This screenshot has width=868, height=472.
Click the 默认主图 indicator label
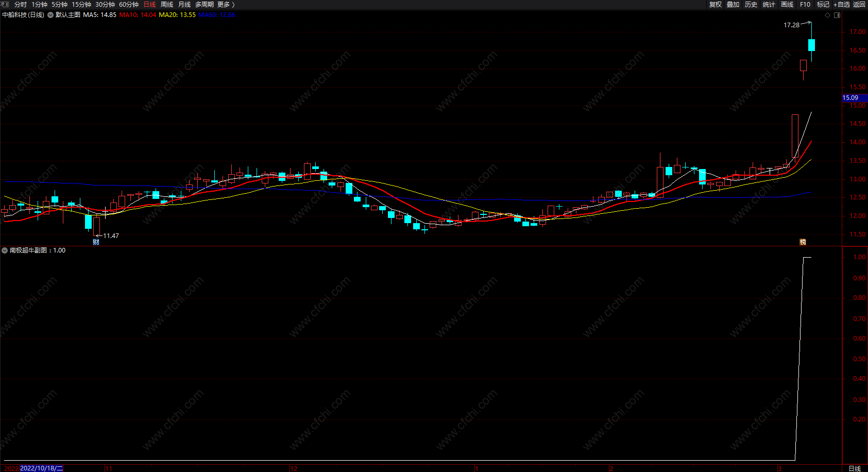(x=68, y=15)
